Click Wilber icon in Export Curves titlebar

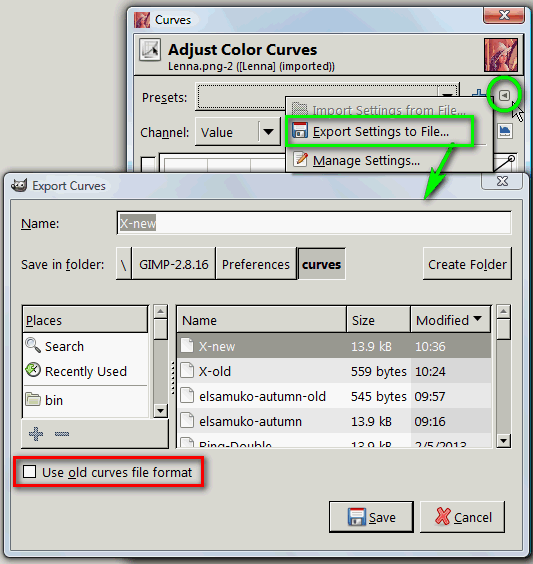pyautogui.click(x=19, y=186)
